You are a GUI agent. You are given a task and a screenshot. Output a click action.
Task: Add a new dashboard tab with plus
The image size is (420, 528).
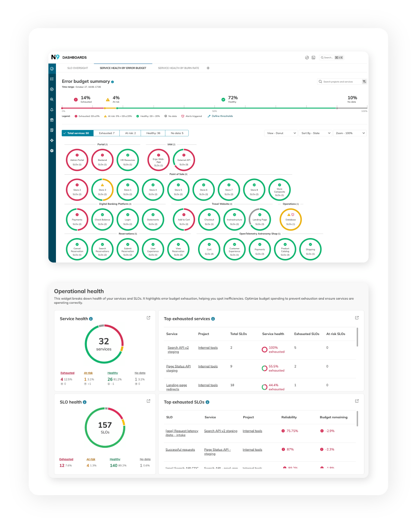[x=208, y=68]
